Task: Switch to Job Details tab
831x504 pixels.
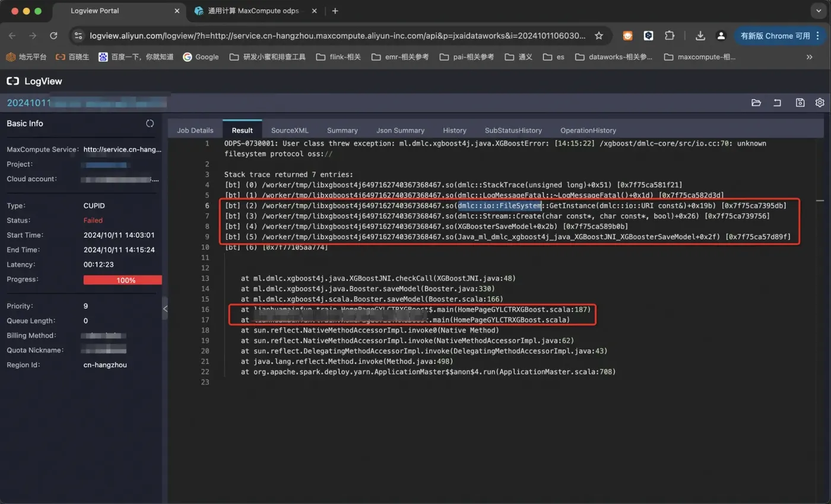Action: (195, 130)
